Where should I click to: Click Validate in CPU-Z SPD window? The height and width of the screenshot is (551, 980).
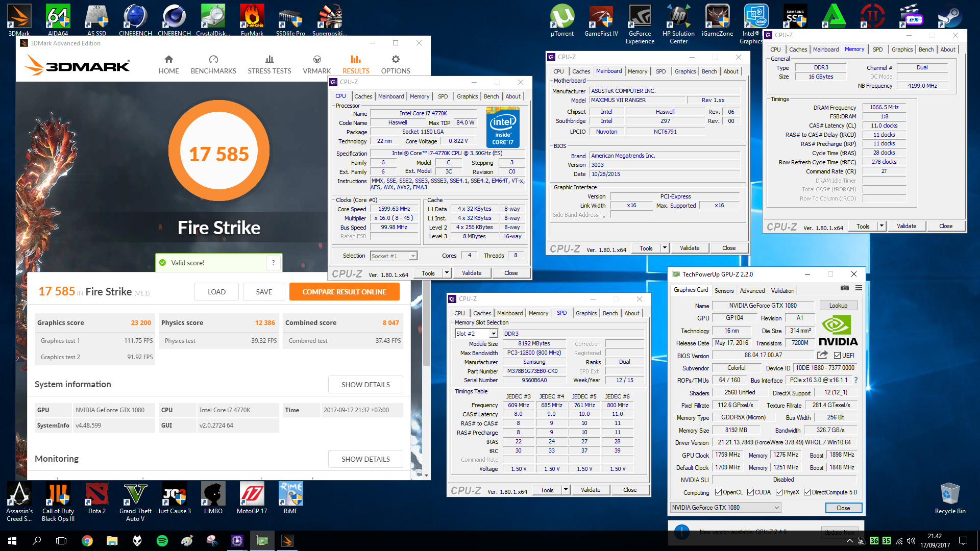pyautogui.click(x=591, y=490)
